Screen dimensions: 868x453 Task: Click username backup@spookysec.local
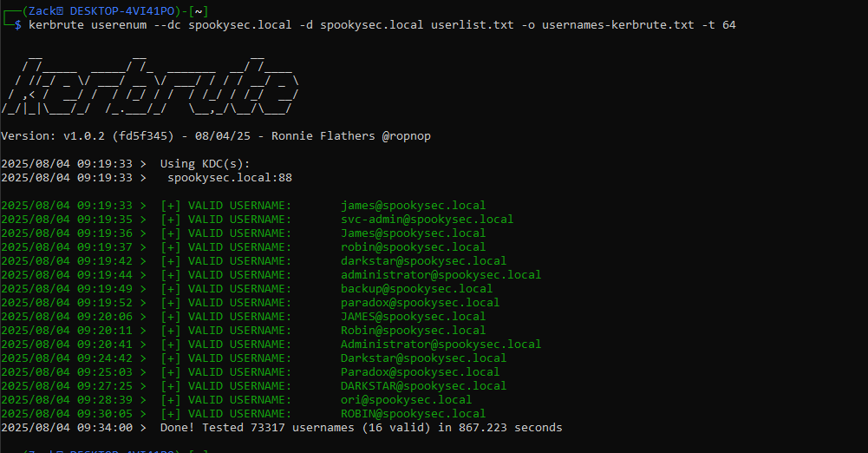[x=416, y=288]
